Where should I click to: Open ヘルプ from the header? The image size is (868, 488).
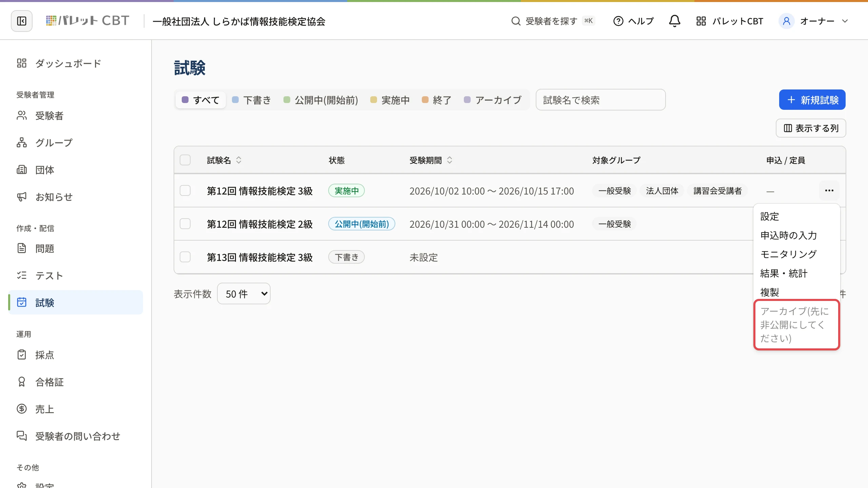coord(633,21)
